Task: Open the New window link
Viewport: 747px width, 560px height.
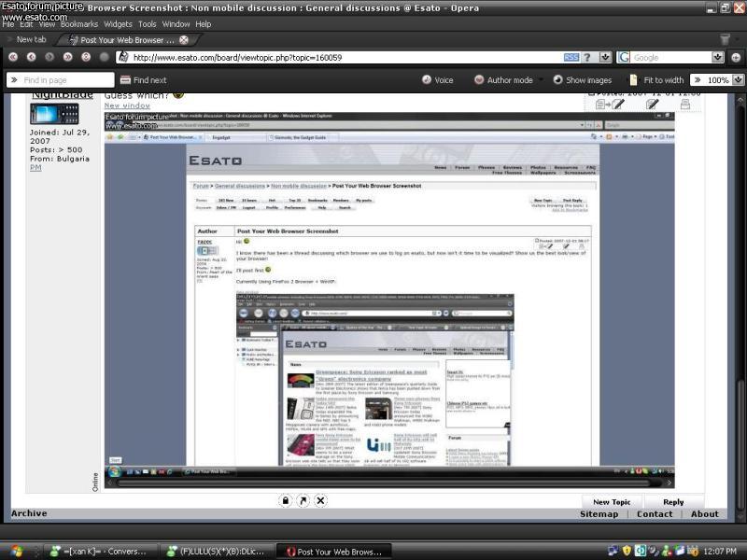Action: coord(127,105)
